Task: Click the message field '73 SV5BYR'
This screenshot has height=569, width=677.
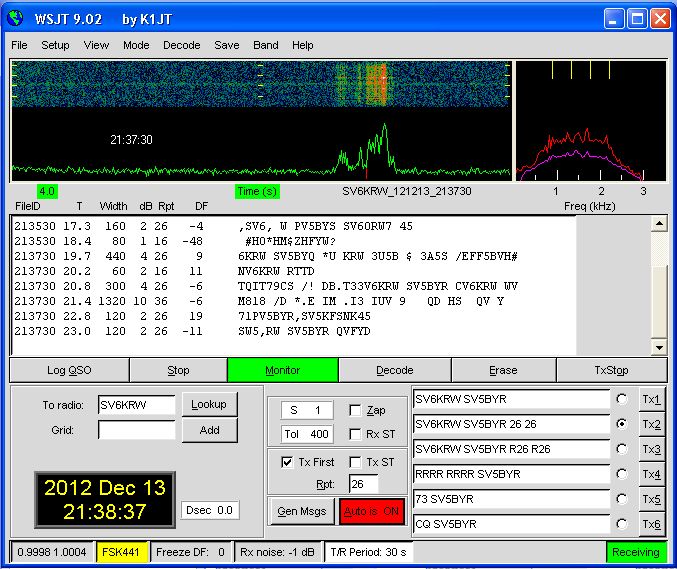Action: click(x=511, y=499)
